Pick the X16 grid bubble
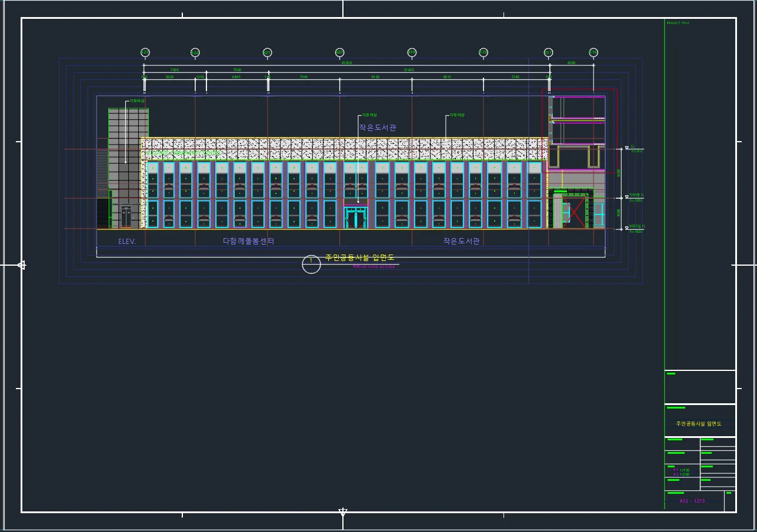Viewport: 757px width, 532px height. pyautogui.click(x=593, y=52)
